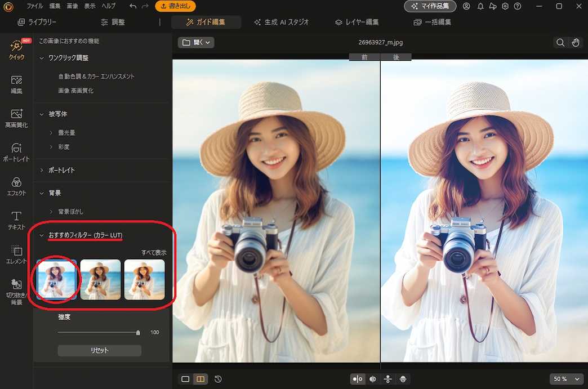The height and width of the screenshot is (389, 588).
Task: Open the search magnifier in the canvas toolbar
Action: [x=560, y=42]
